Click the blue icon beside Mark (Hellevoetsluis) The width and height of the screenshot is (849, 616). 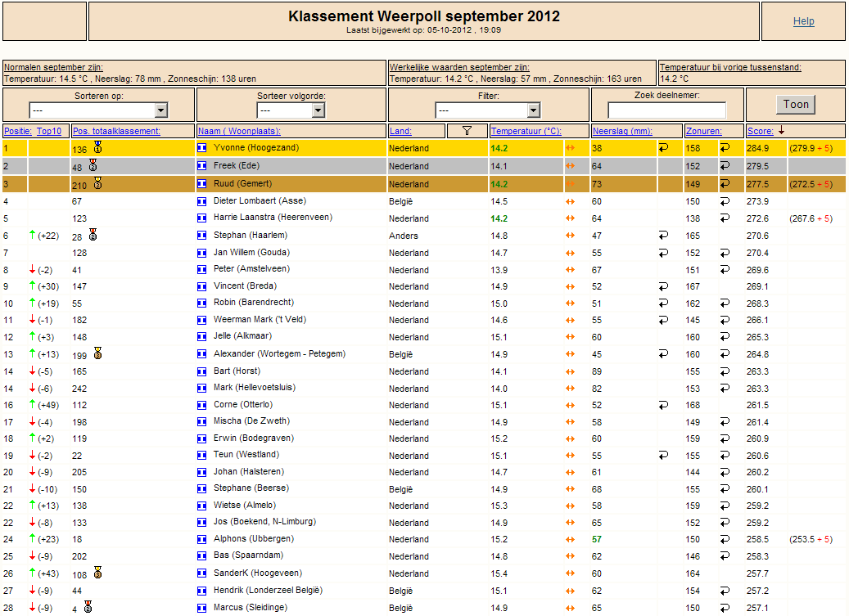(202, 389)
